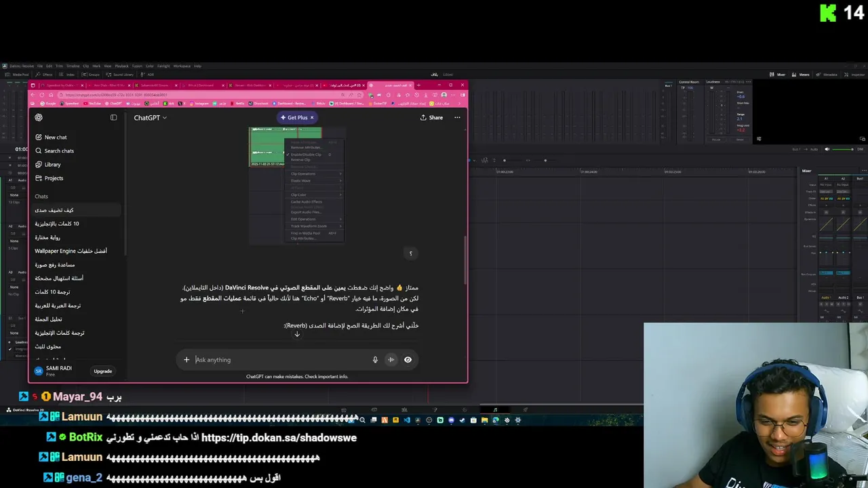Open DaVinci Resolve Help menu
Screen dimensions: 868x488
198,66
